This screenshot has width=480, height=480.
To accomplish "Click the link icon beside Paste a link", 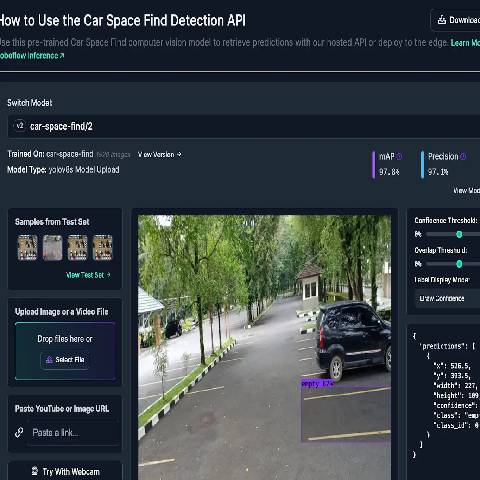I will (19, 432).
